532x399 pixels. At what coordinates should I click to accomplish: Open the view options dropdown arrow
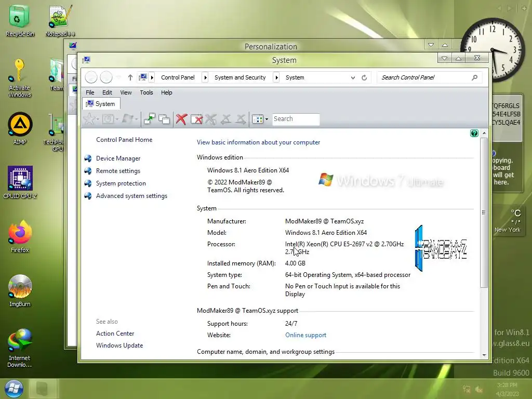coord(267,119)
